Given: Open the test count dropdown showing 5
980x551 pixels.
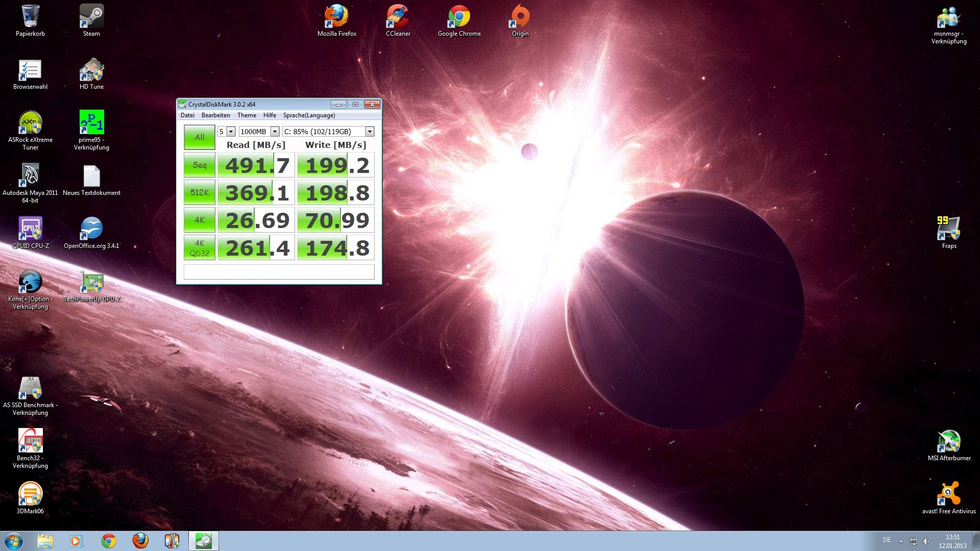Looking at the screenshot, I should click(226, 132).
